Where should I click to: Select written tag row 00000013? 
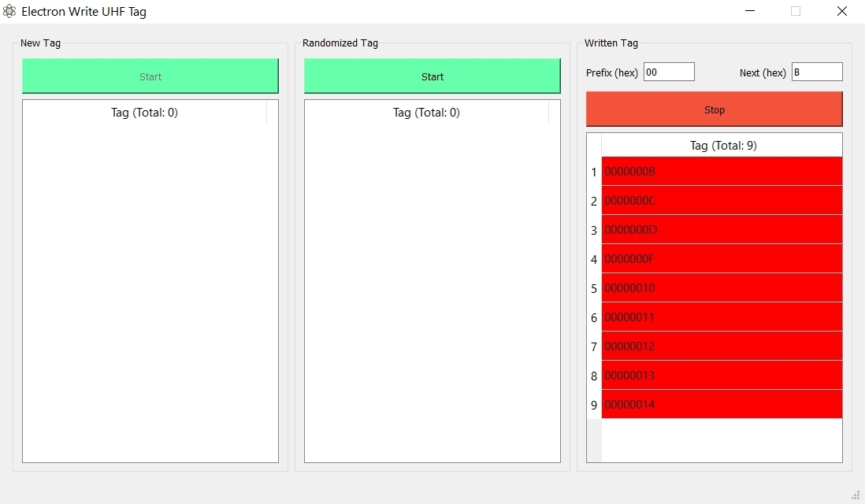click(x=721, y=376)
